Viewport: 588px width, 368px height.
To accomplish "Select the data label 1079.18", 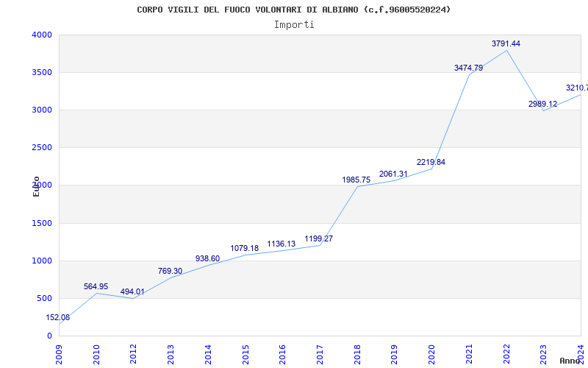I will [x=245, y=249].
